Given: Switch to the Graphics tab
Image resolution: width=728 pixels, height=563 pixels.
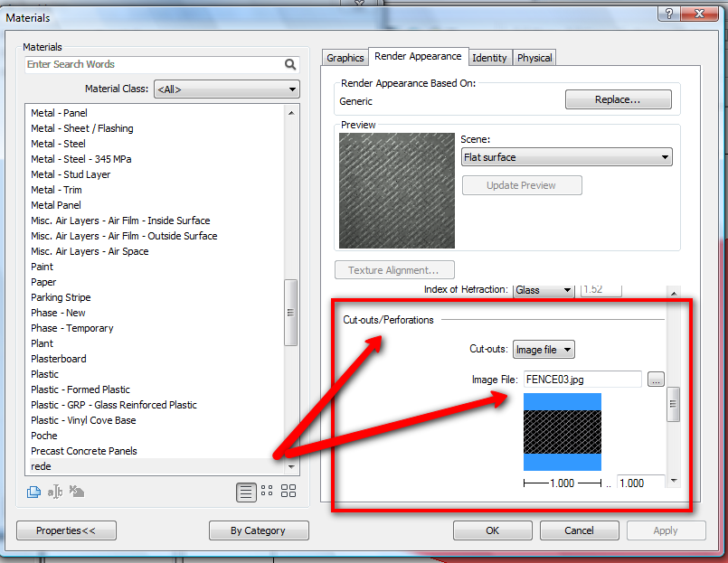Looking at the screenshot, I should [345, 58].
